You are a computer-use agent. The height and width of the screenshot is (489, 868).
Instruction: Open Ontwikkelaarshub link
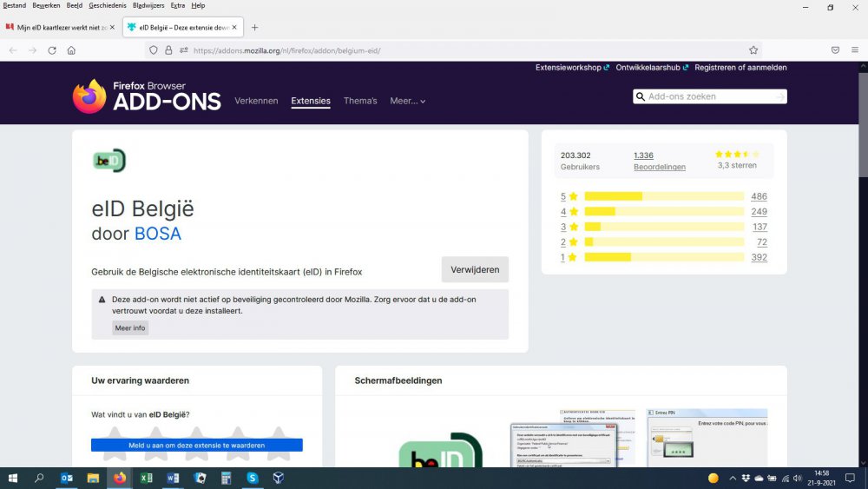tap(652, 68)
